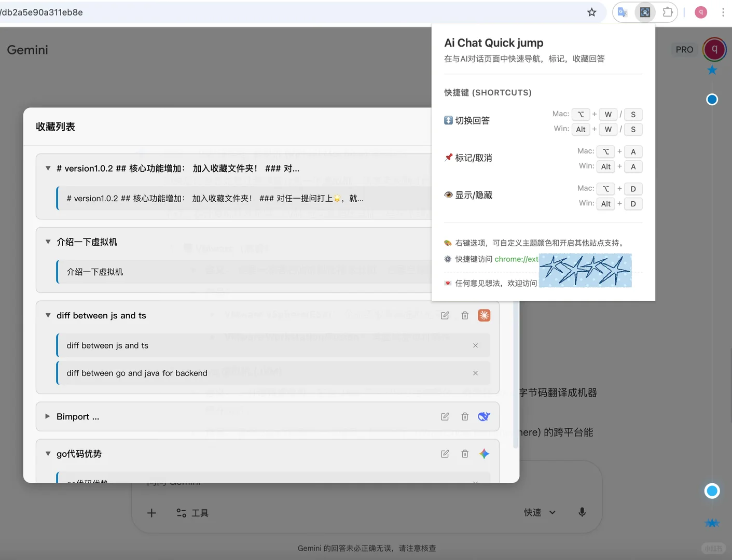Image resolution: width=732 pixels, height=560 pixels.
Task: Click the favorites list scrollbar
Action: point(515,374)
